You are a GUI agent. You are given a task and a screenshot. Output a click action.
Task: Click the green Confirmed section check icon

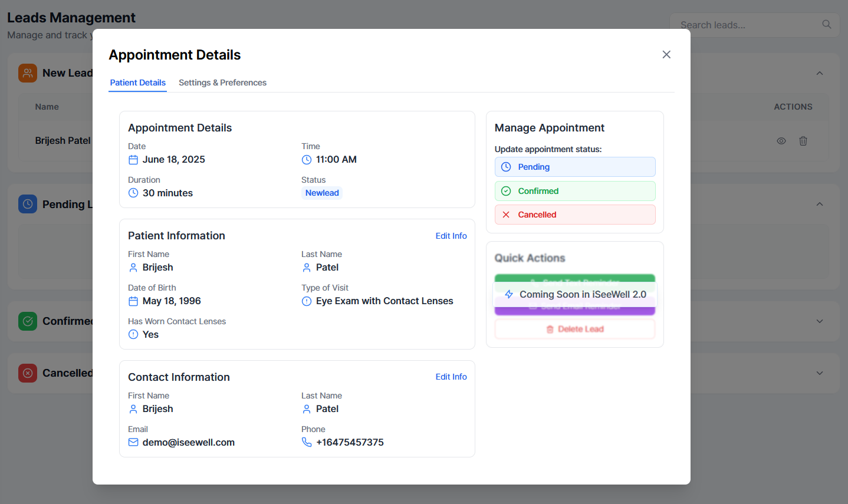28,321
